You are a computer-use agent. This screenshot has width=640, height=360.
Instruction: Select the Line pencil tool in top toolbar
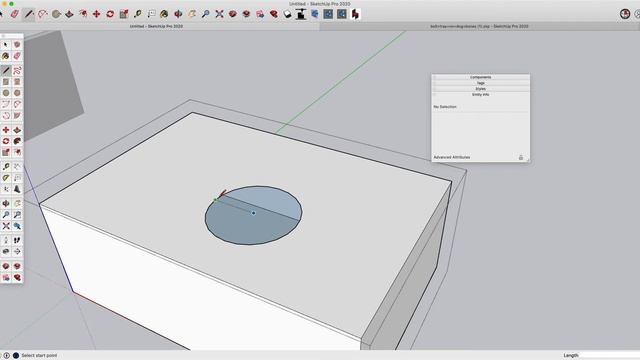(x=29, y=14)
